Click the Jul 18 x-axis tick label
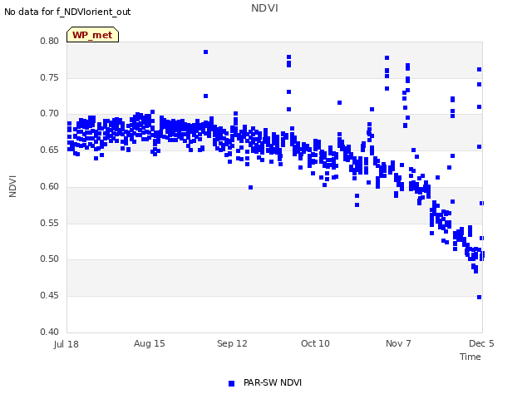 (66, 344)
